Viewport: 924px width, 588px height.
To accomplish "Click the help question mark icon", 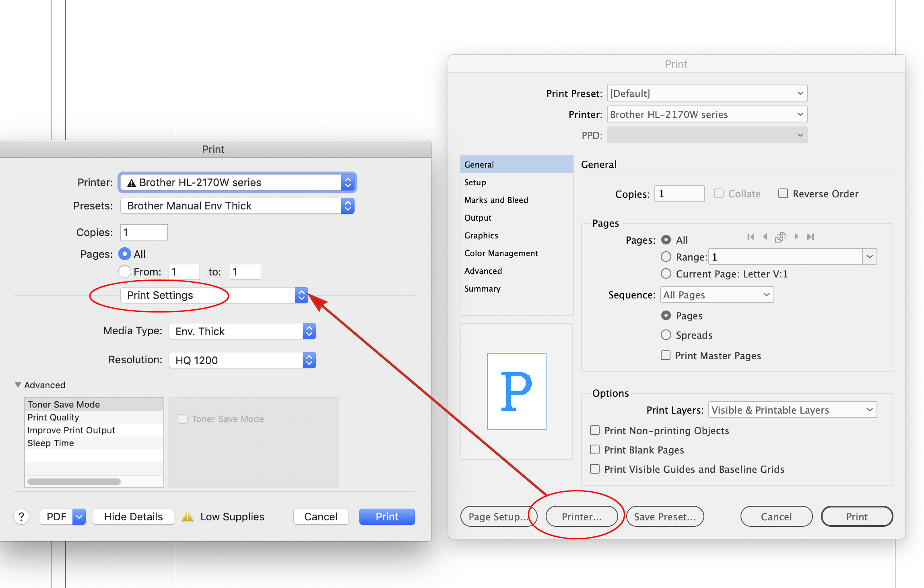I will tap(21, 516).
